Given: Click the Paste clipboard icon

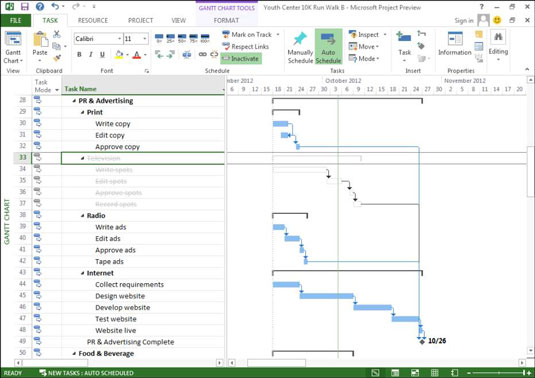Looking at the screenshot, I should tap(40, 40).
